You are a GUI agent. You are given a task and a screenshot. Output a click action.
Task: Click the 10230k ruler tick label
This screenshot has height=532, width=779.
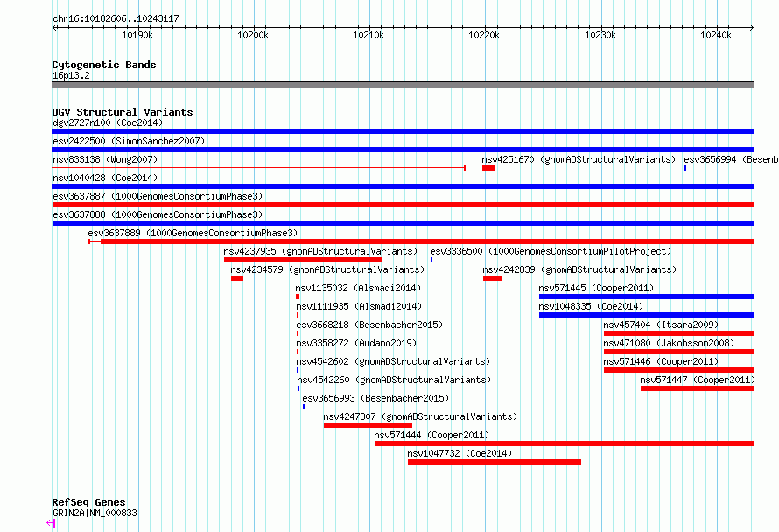(x=600, y=35)
